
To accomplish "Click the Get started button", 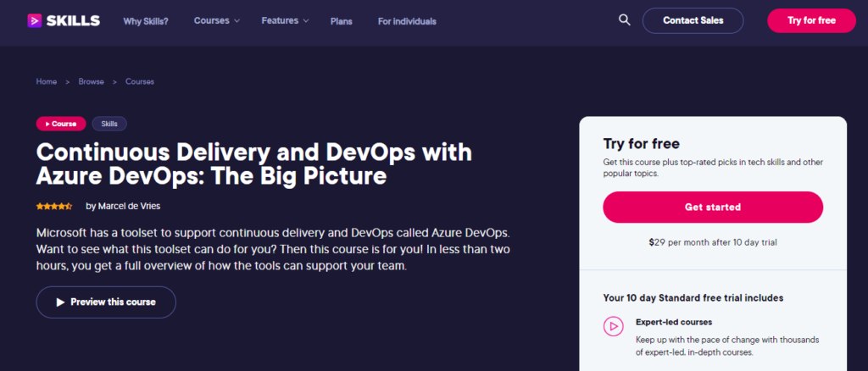I will click(x=713, y=208).
